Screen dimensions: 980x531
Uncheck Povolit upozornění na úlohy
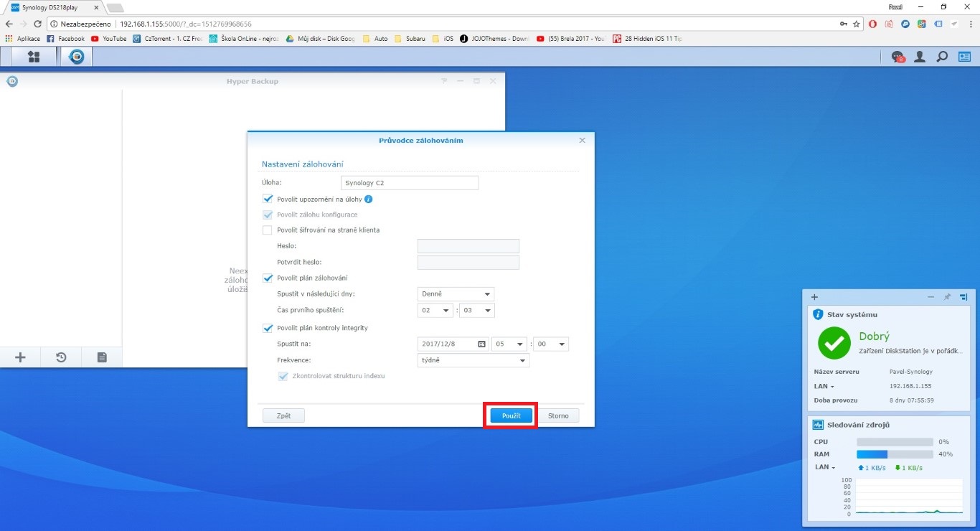click(268, 199)
